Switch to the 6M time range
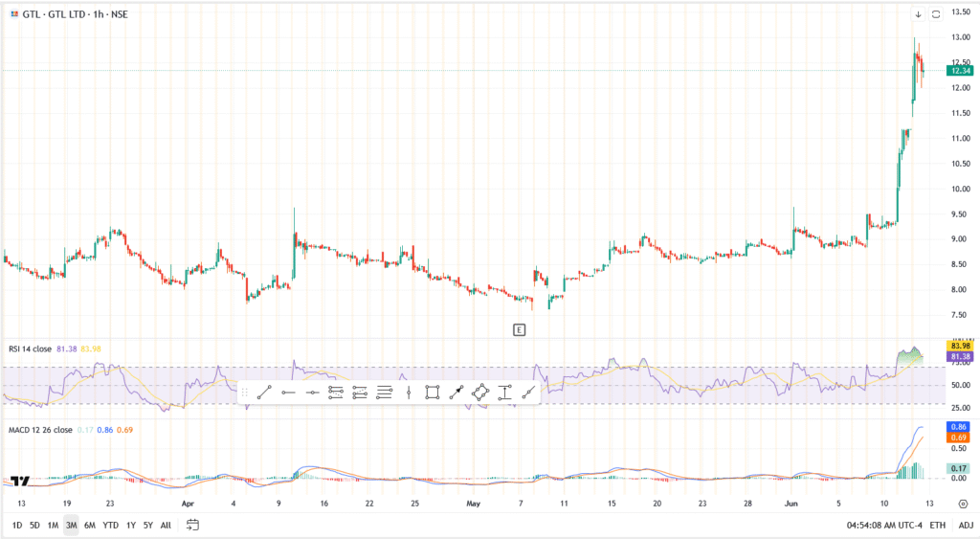Screen dimensions: 980x539 tap(89, 525)
